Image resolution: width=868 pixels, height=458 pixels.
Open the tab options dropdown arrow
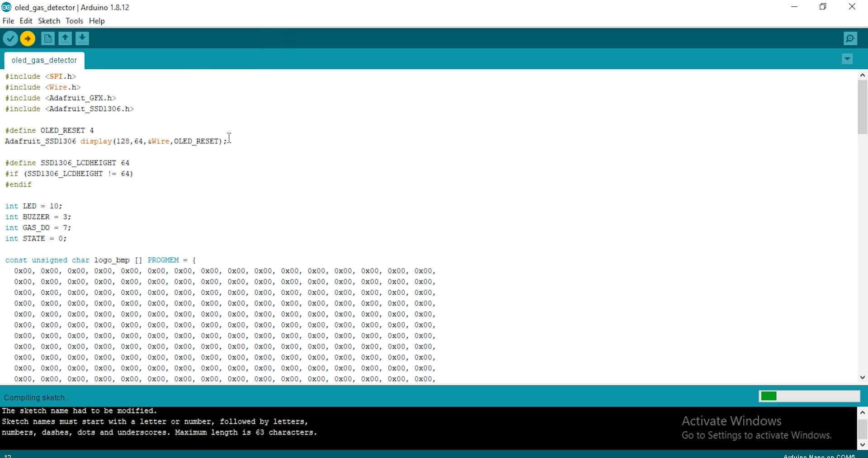point(848,59)
